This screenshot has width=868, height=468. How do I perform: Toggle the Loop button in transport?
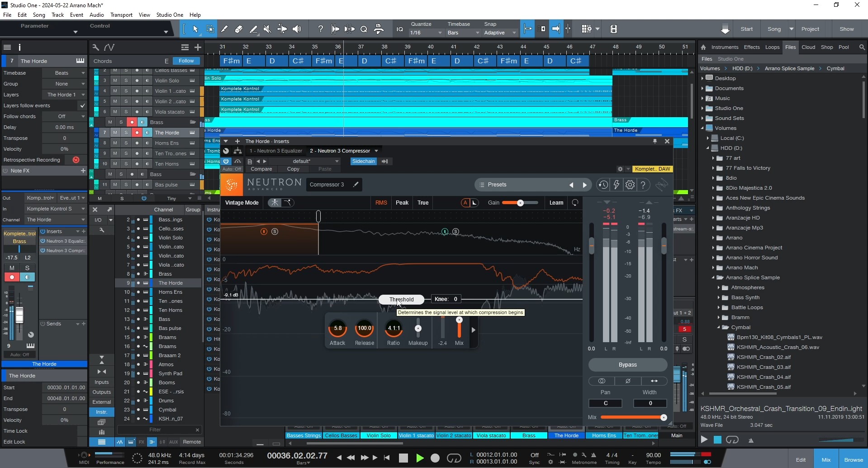[x=454, y=458]
